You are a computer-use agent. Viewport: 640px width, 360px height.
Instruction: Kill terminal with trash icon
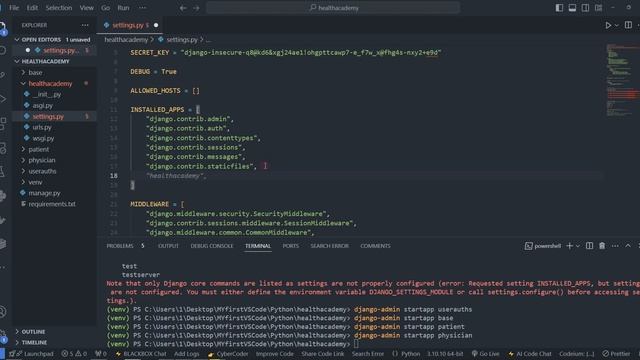click(602, 246)
